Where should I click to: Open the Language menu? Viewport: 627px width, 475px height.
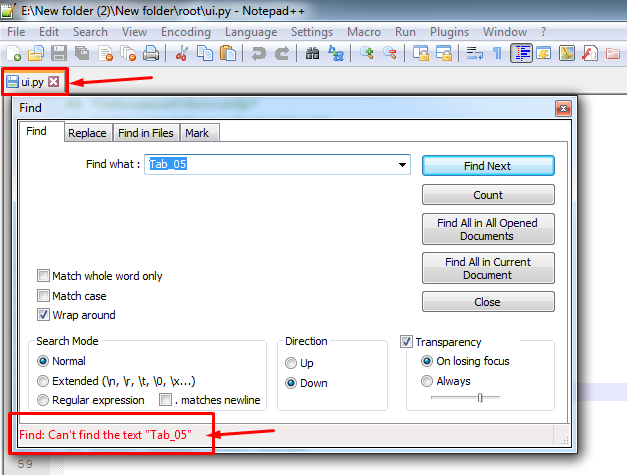click(251, 32)
